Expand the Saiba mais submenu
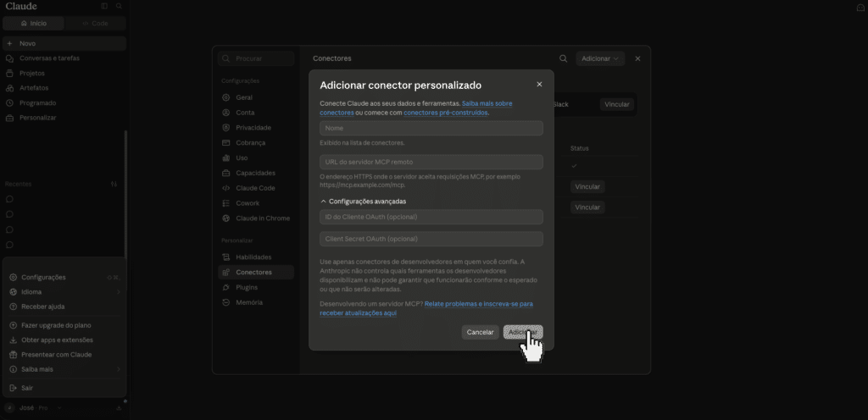This screenshot has width=868, height=420. [64, 369]
